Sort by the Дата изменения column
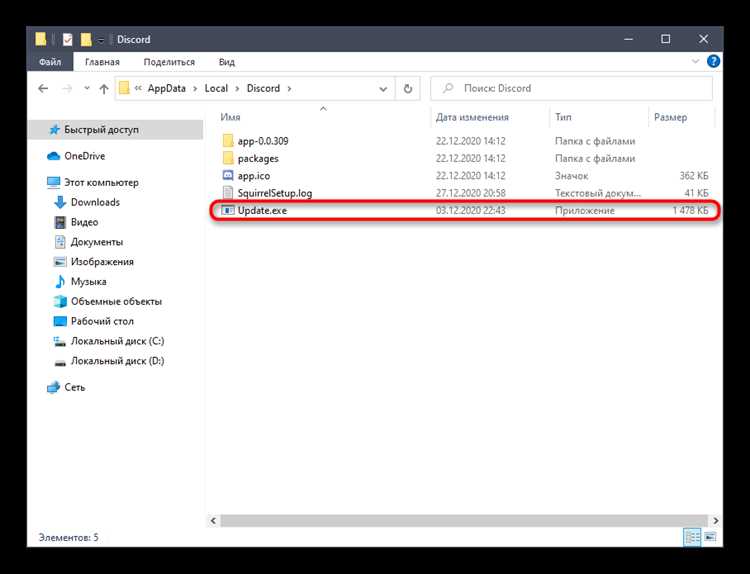 [472, 117]
